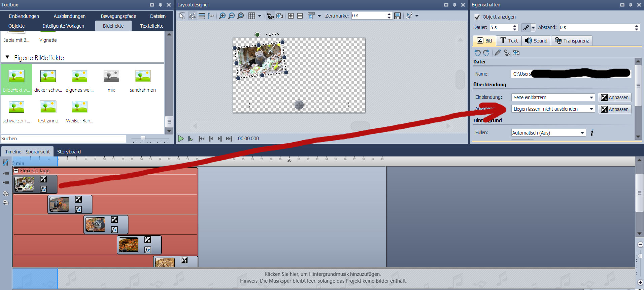Viewport: 644px width, 290px height.
Task: Select the arrow selection tool in Layoutdesigner
Action: pos(181,16)
